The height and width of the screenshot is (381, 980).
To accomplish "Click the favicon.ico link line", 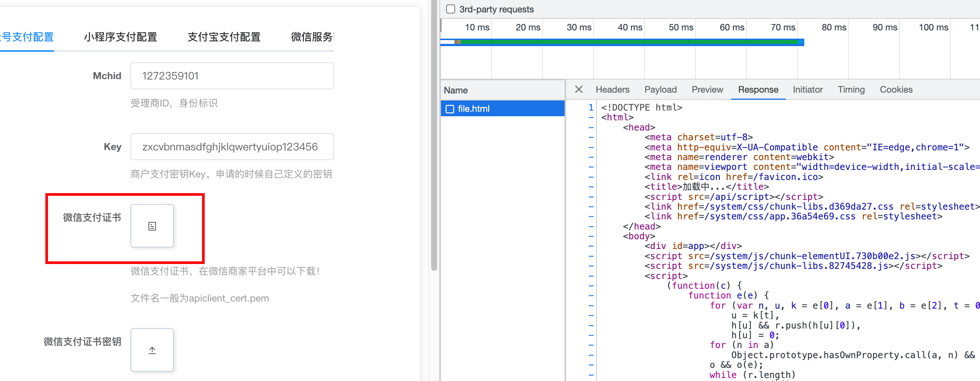I will pos(734,177).
